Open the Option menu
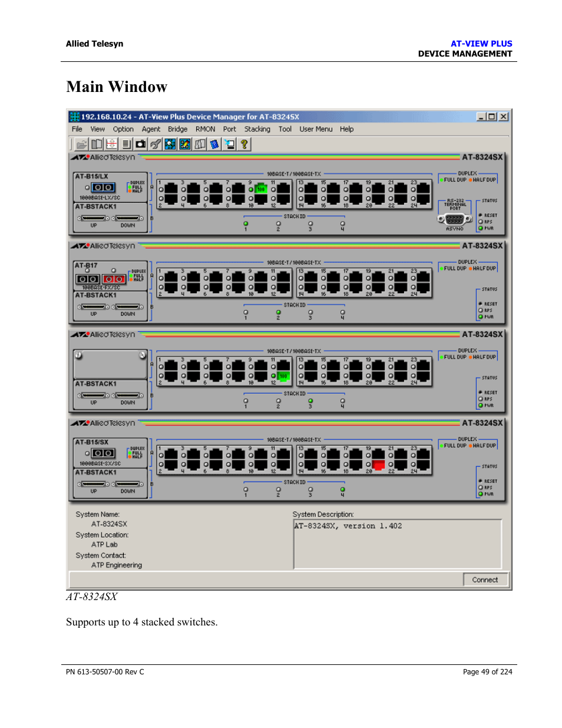This screenshot has height=728, width=562. 123,129
